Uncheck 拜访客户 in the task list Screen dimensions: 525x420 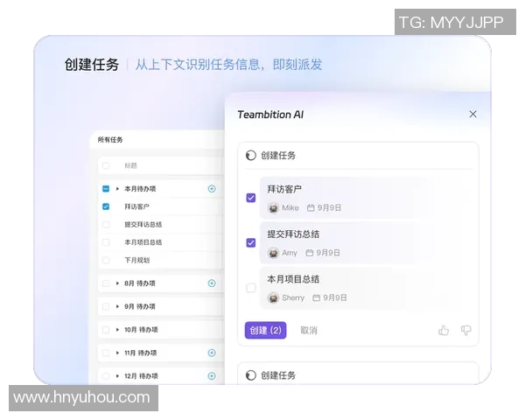[x=106, y=206]
